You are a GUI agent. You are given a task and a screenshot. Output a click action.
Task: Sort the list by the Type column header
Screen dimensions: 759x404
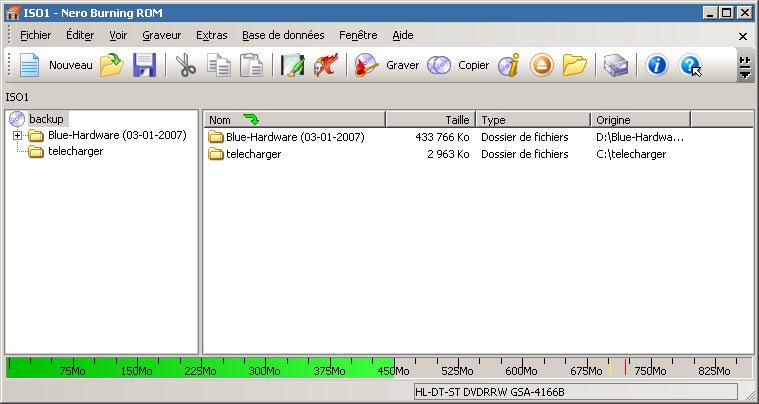(533, 120)
